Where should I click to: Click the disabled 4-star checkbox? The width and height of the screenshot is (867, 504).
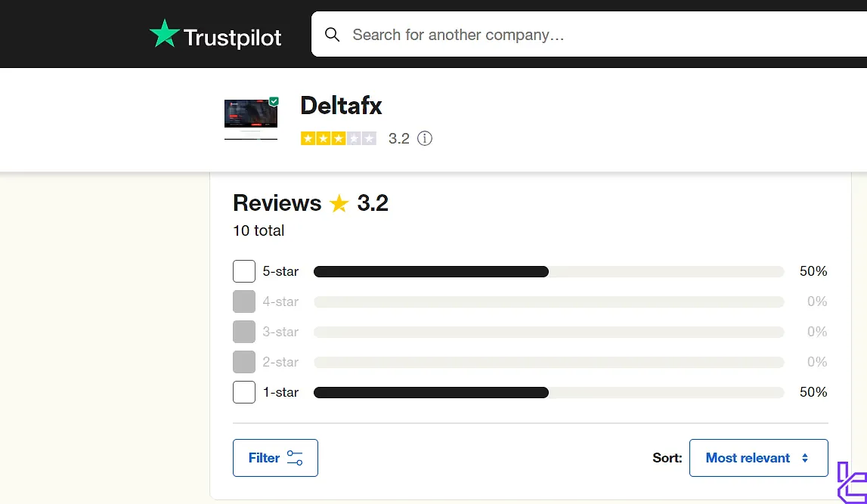244,301
